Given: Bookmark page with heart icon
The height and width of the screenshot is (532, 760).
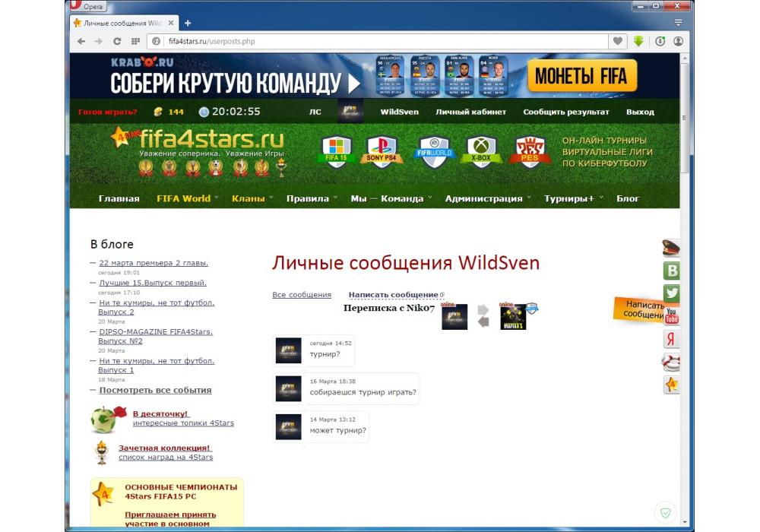Looking at the screenshot, I should tap(618, 41).
